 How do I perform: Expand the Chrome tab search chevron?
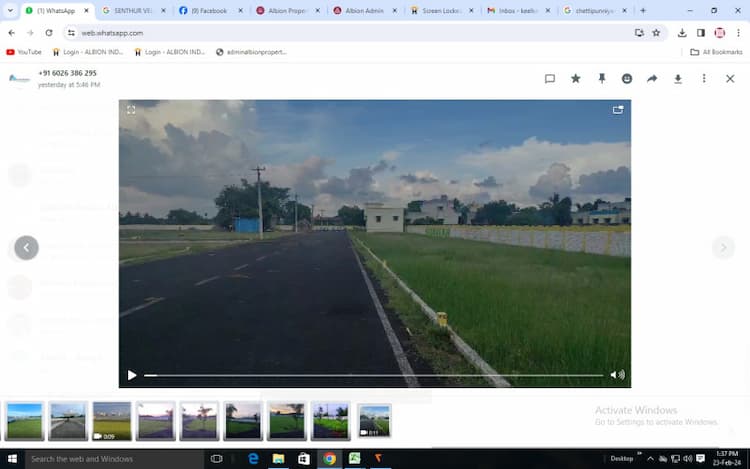click(x=10, y=11)
